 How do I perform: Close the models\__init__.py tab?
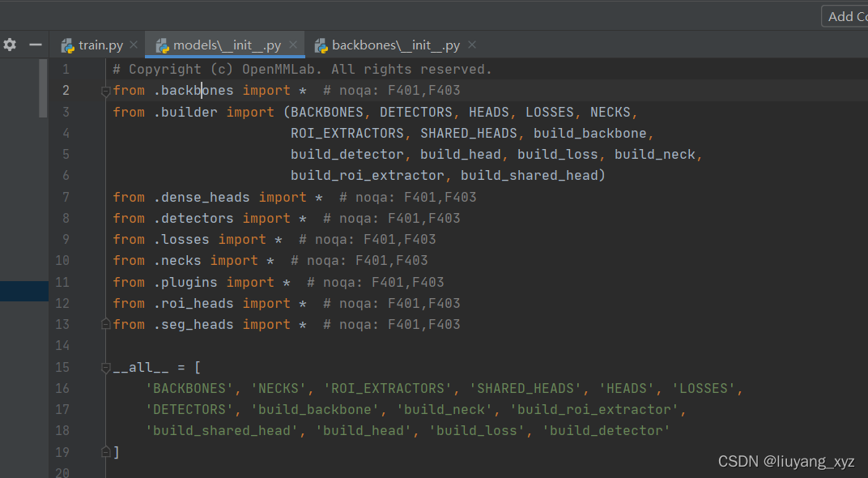(292, 45)
